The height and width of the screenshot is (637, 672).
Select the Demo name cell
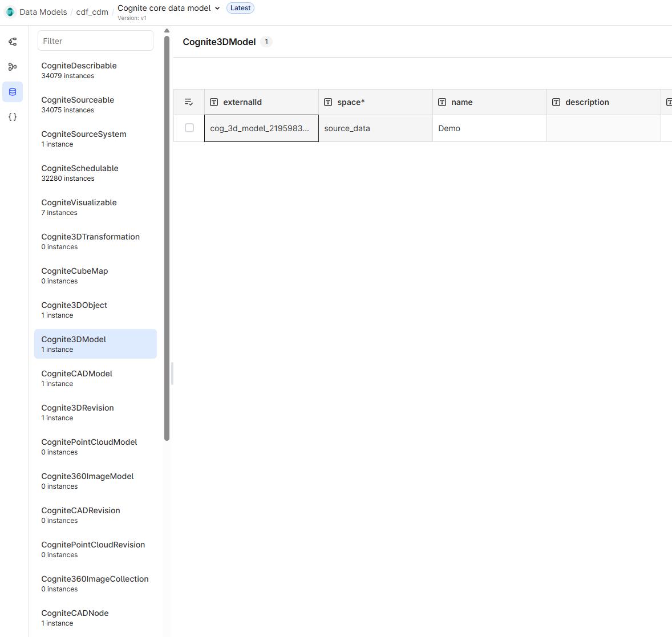click(x=489, y=128)
